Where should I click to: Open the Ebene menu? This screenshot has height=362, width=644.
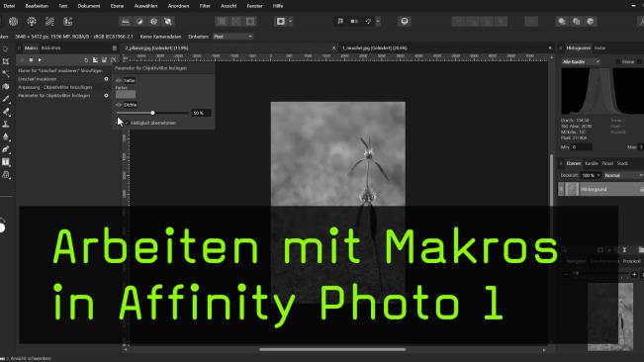pos(117,6)
